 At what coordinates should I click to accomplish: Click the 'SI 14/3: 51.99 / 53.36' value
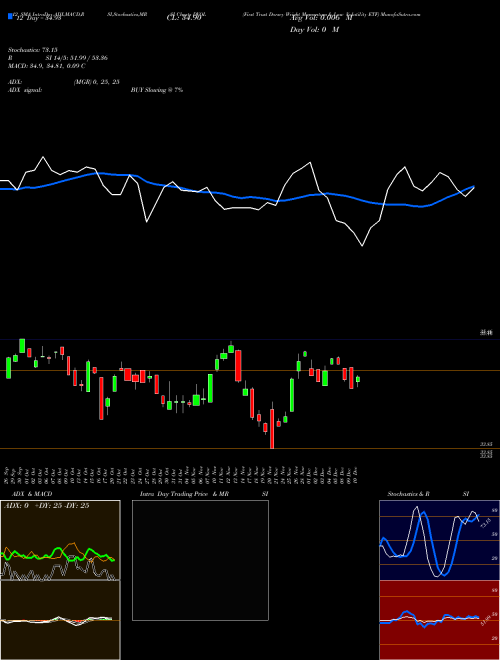pyautogui.click(x=77, y=58)
